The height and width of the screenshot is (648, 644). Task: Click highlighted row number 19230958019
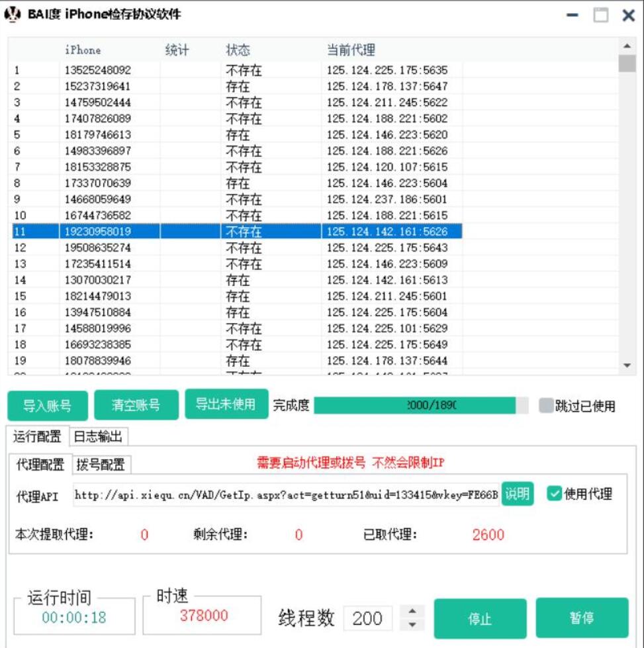237,231
